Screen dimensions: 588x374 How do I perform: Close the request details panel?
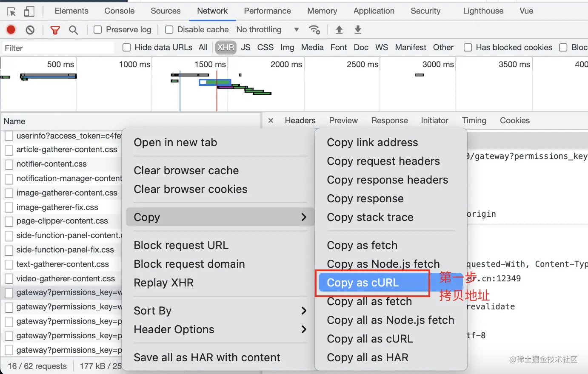click(x=271, y=121)
